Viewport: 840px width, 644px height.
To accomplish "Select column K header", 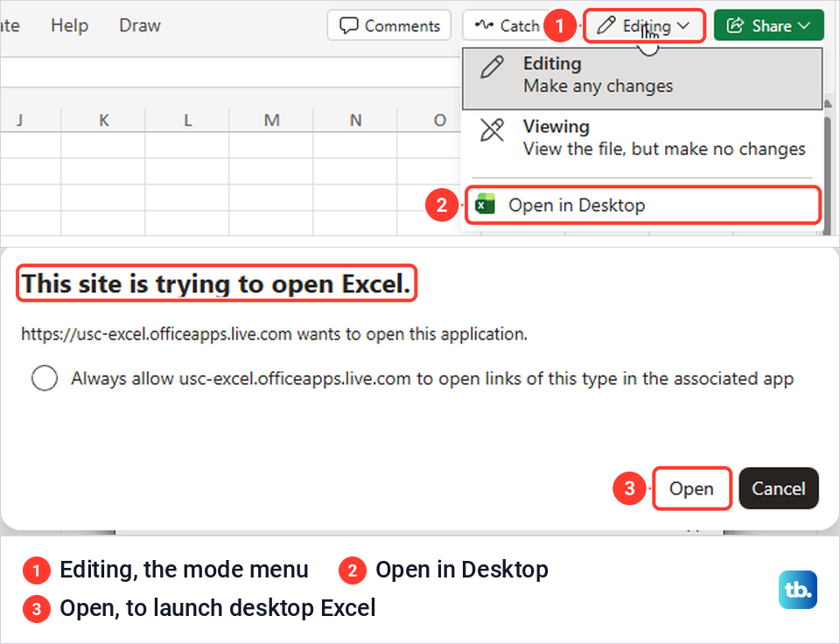I will pyautogui.click(x=103, y=120).
